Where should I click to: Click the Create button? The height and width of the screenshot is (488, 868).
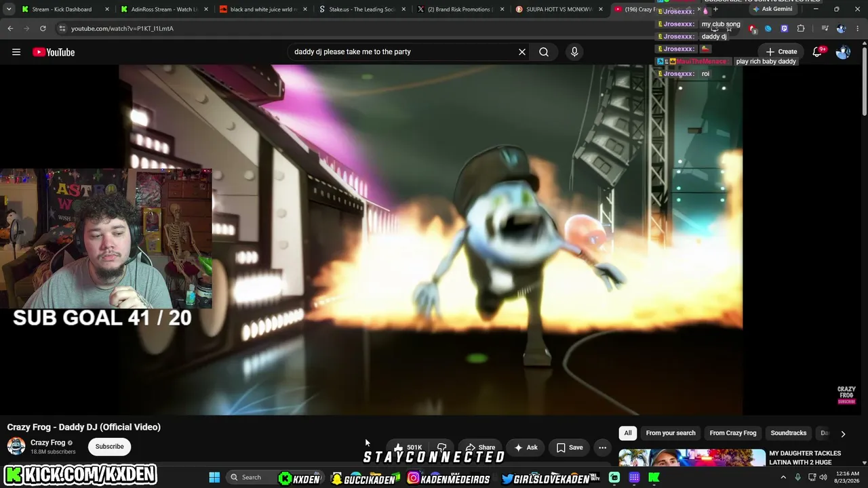click(781, 52)
